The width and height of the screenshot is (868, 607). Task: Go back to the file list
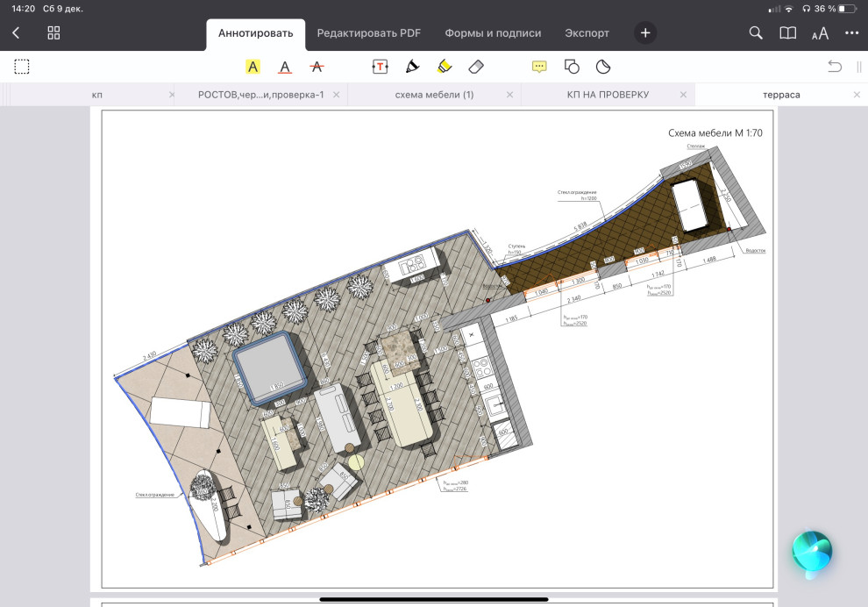click(16, 33)
